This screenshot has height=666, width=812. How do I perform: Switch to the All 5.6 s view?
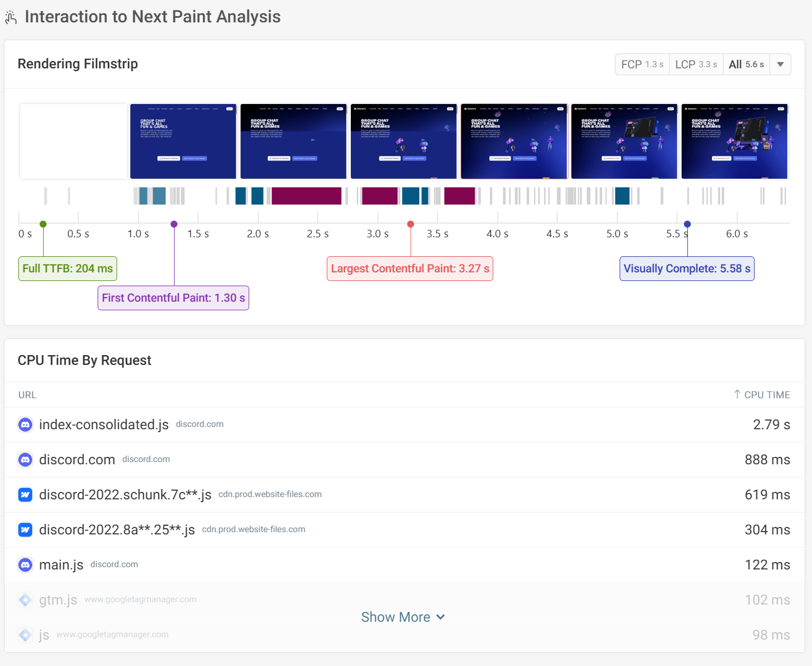point(746,64)
